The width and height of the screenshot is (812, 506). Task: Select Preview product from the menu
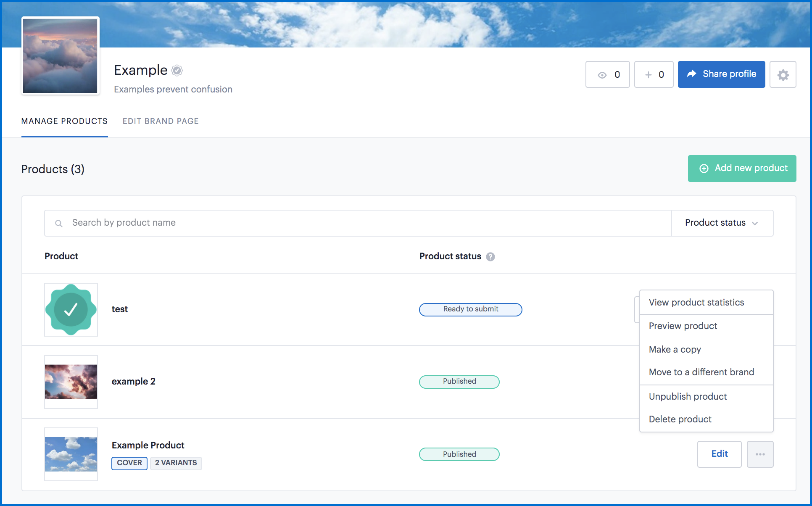click(x=706, y=326)
